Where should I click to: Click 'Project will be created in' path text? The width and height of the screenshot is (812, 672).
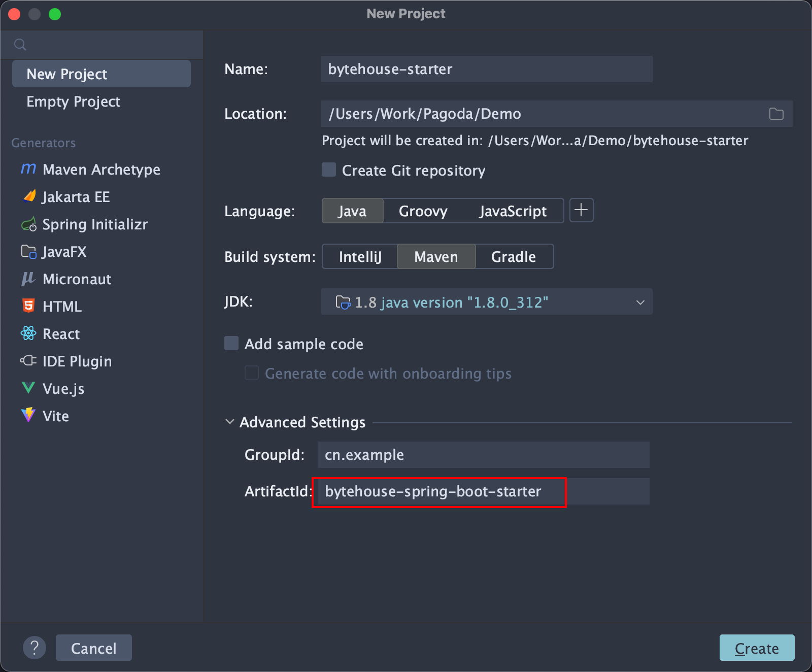(x=535, y=141)
